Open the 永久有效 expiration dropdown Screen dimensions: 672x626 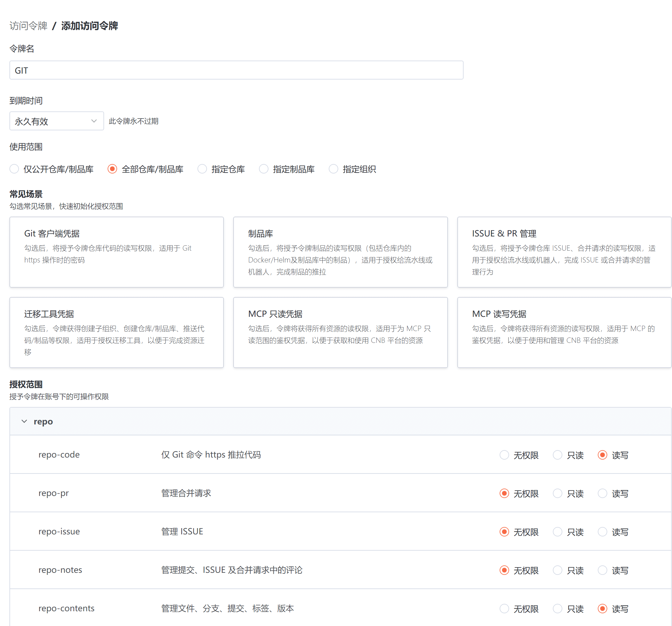[56, 121]
